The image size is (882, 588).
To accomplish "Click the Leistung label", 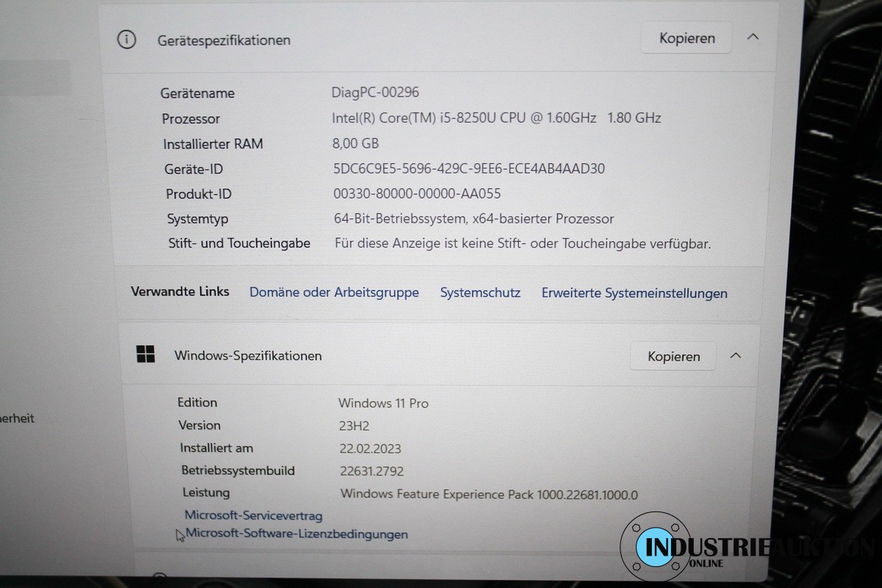I will (x=207, y=492).
